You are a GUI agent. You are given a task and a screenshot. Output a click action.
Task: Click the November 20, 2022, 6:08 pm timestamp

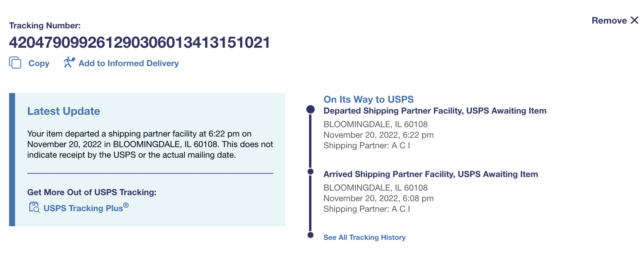coord(378,198)
